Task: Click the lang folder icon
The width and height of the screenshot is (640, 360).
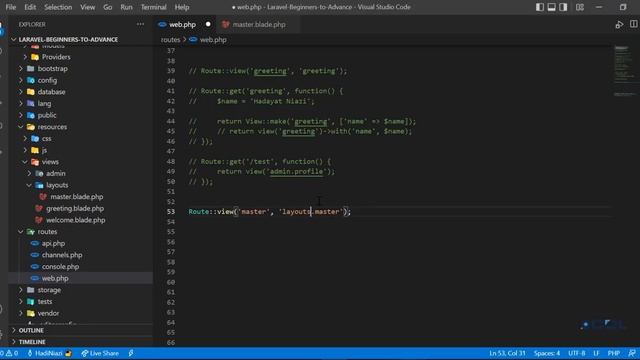Action: (x=31, y=104)
